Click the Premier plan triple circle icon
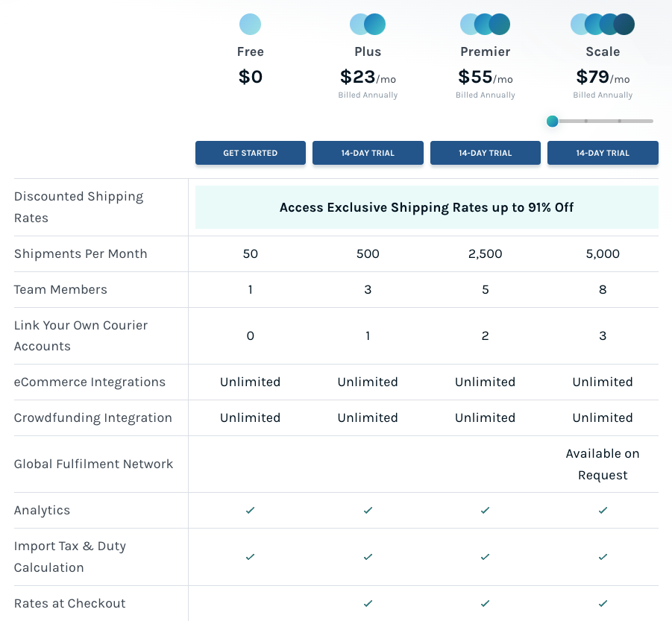Image resolution: width=672 pixels, height=621 pixels. pyautogui.click(x=485, y=25)
